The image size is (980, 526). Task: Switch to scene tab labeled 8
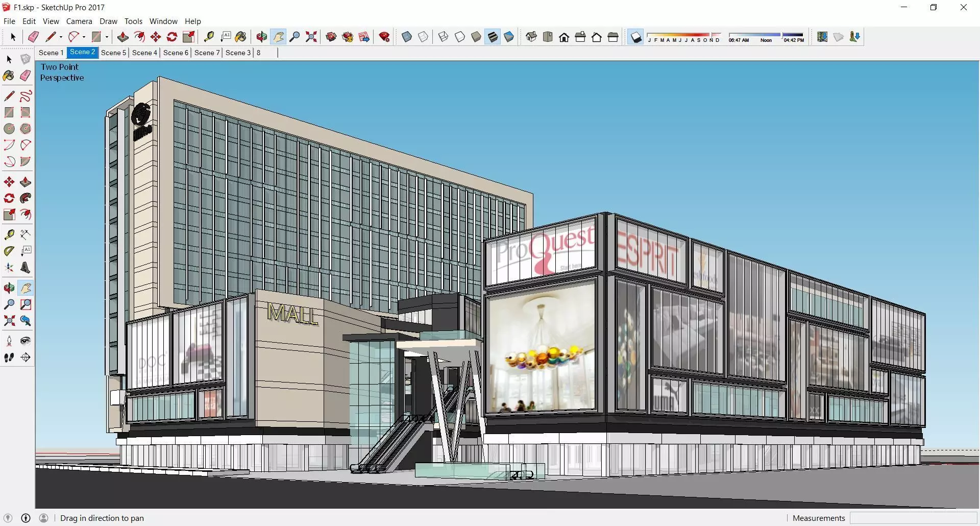[x=259, y=53]
